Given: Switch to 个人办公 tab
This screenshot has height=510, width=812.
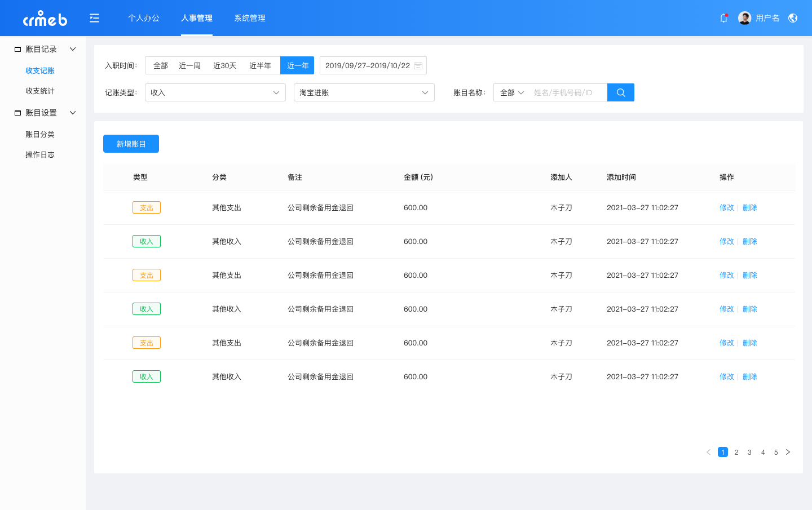Looking at the screenshot, I should tap(144, 18).
